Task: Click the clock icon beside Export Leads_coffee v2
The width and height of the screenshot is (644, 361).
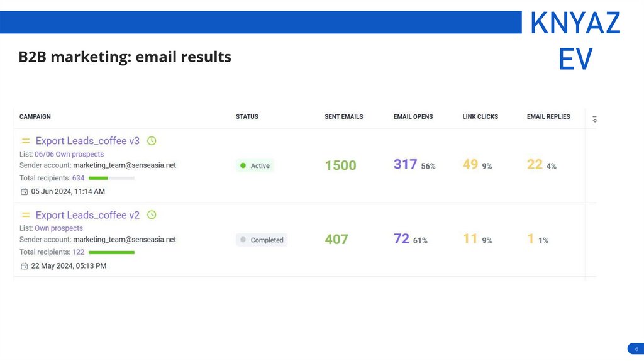Action: (x=152, y=215)
